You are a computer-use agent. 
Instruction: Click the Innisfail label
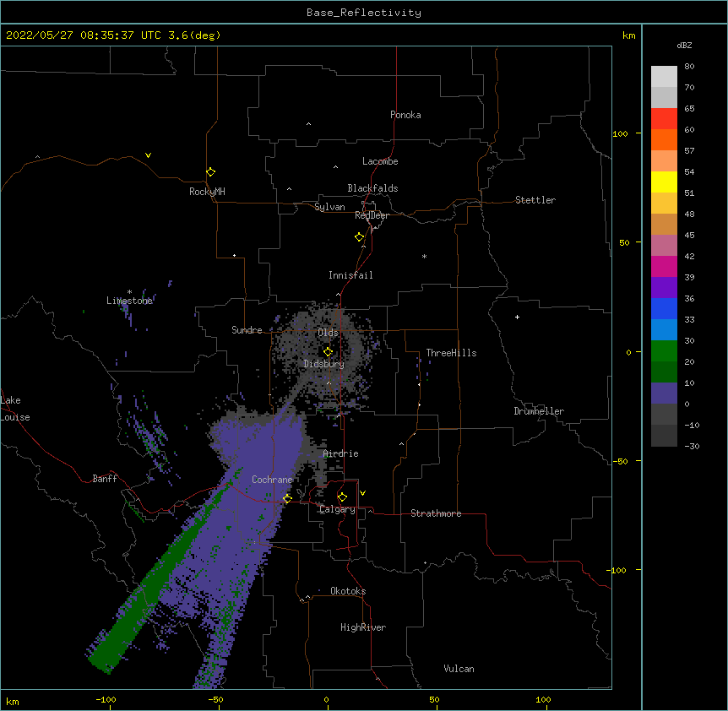[x=350, y=275]
